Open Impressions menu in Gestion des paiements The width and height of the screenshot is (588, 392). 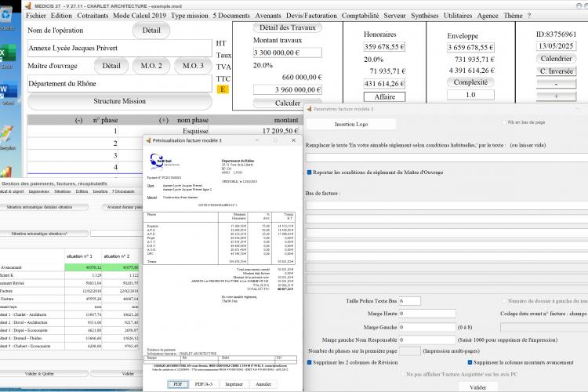click(39, 191)
